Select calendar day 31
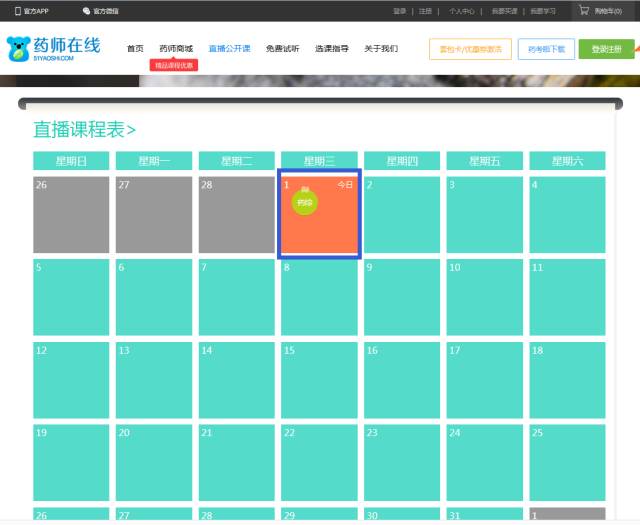This screenshot has height=525, width=640. pos(484,514)
